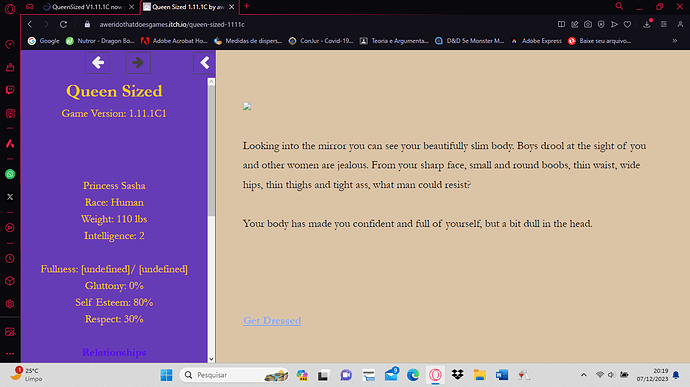Click the lock icon in the address bar
This screenshot has width=690, height=387.
coord(87,24)
